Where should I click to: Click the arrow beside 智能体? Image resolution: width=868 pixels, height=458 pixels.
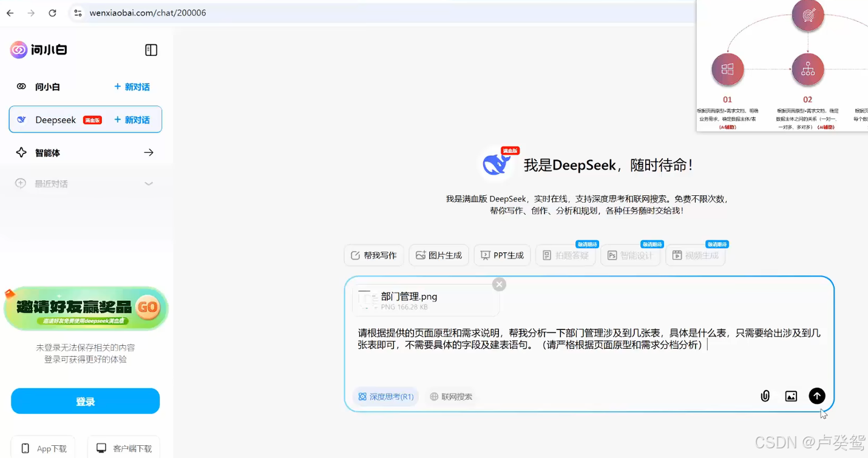(149, 152)
